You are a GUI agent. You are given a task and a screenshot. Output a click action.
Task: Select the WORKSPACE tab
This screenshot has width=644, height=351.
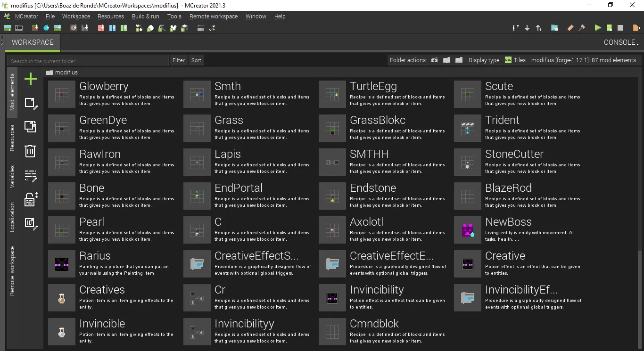(33, 42)
